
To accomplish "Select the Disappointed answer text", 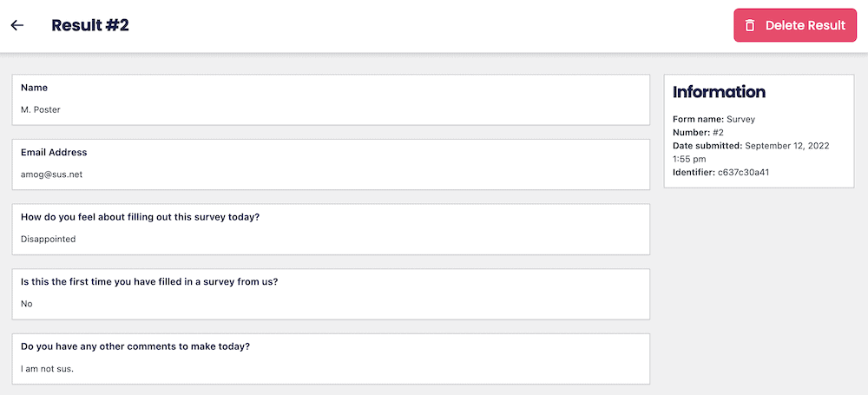I will tap(48, 240).
